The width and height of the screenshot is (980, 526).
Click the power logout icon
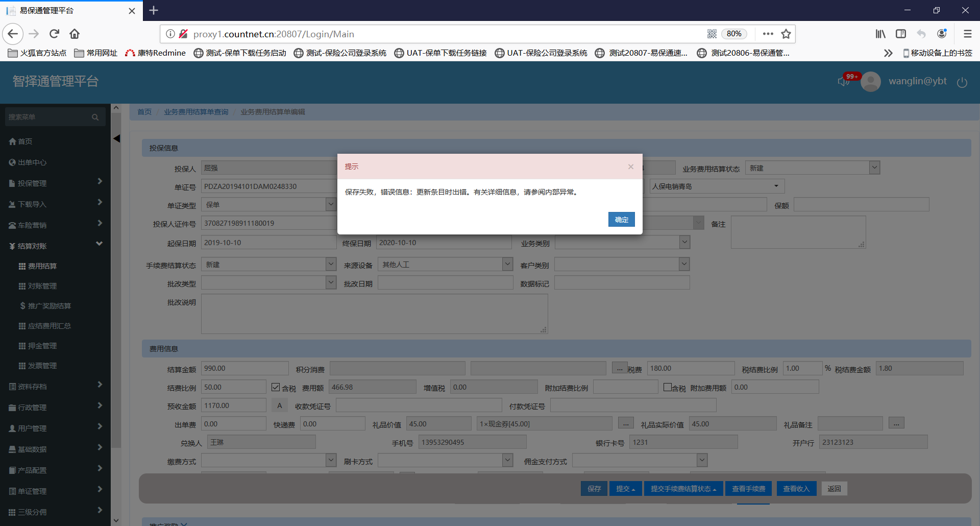click(x=962, y=82)
